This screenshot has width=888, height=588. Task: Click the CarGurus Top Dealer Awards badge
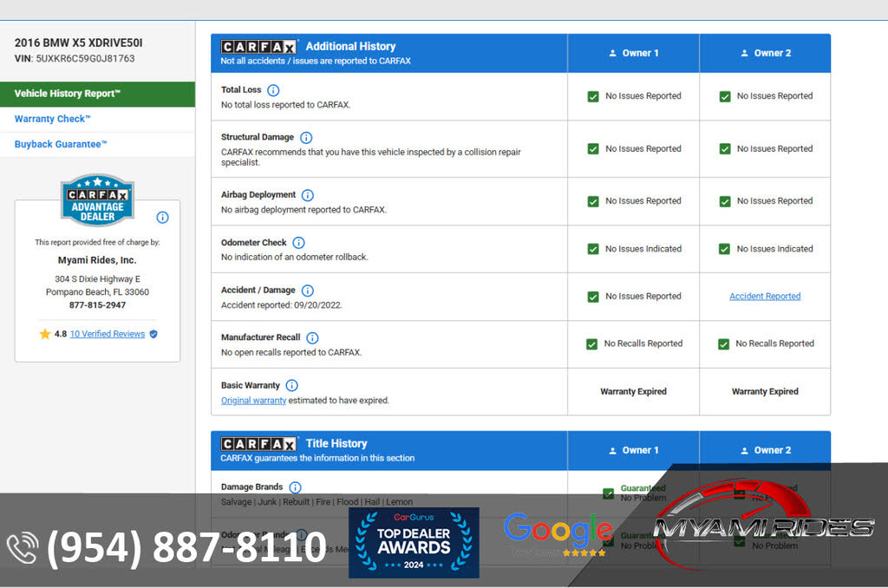tap(414, 543)
